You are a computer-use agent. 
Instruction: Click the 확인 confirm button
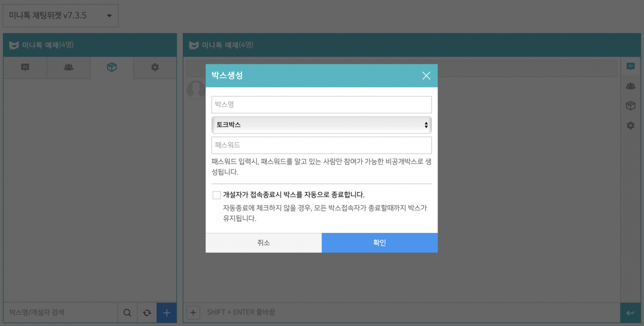[x=379, y=243]
